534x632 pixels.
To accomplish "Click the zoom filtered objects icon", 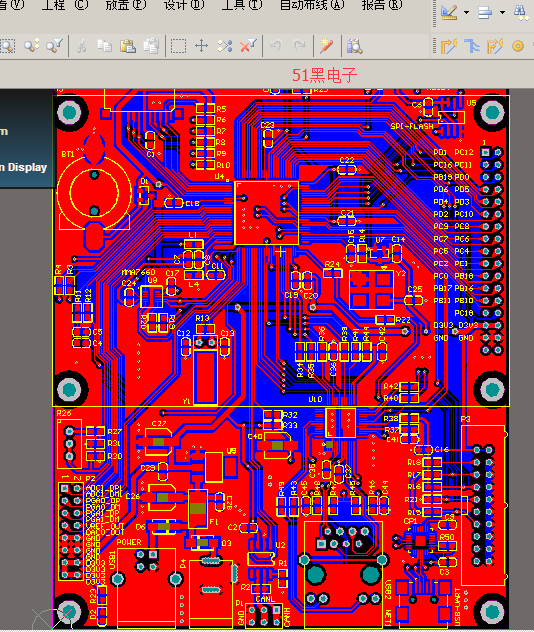I will point(54,46).
